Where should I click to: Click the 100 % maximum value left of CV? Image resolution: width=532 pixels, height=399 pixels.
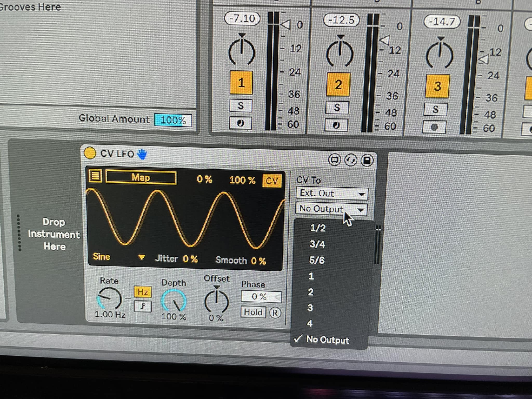[242, 180]
